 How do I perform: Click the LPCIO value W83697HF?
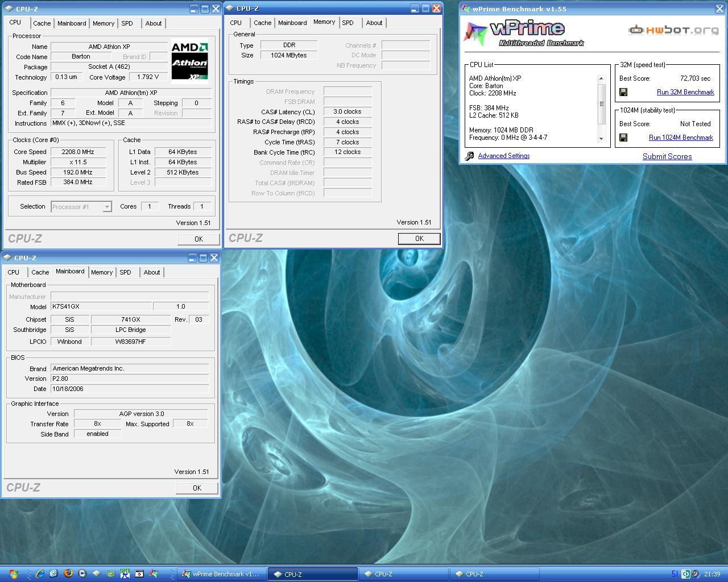[x=131, y=342]
